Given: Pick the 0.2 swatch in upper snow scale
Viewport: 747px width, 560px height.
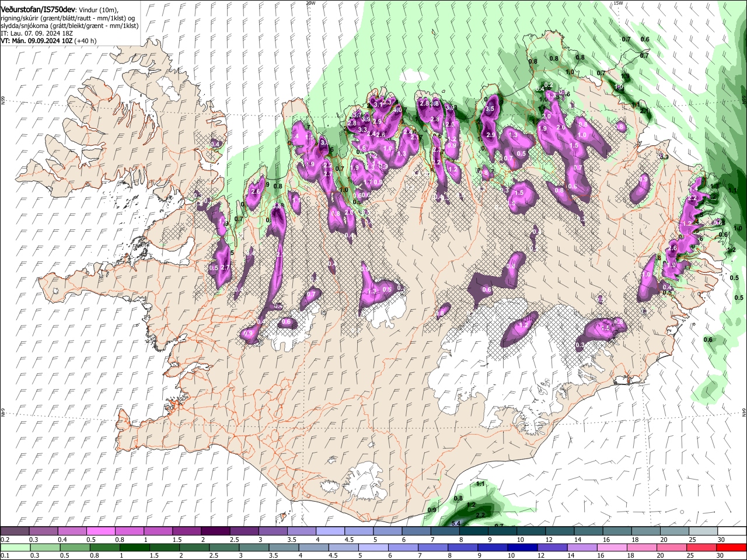Looking at the screenshot, I should (x=15, y=531).
